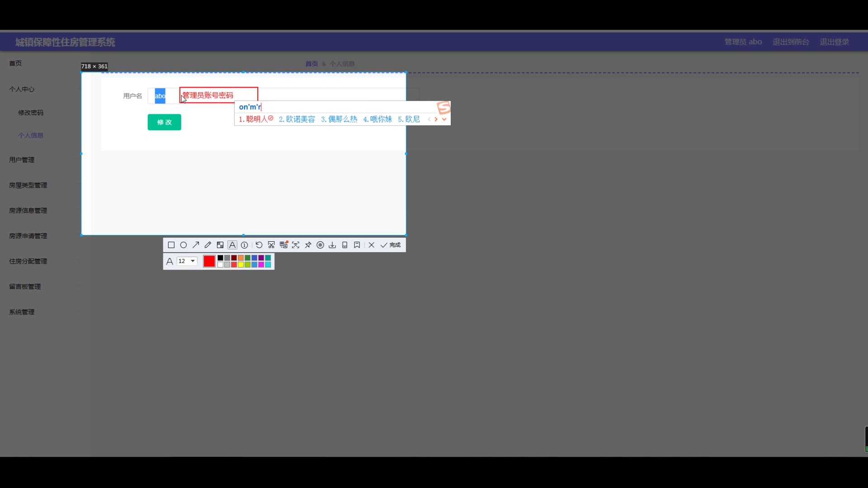868x488 pixels.
Task: Cancel screenshot with the X icon
Action: pyautogui.click(x=372, y=245)
